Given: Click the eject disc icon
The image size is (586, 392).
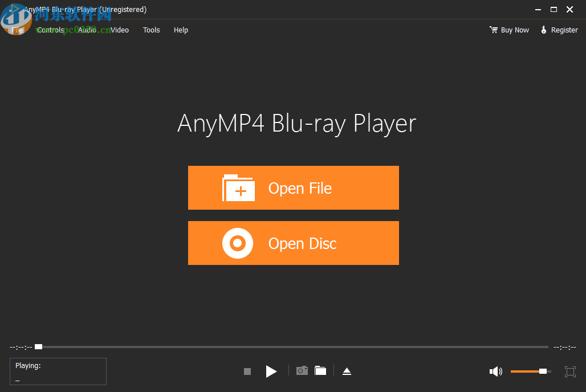Looking at the screenshot, I should pyautogui.click(x=347, y=370).
